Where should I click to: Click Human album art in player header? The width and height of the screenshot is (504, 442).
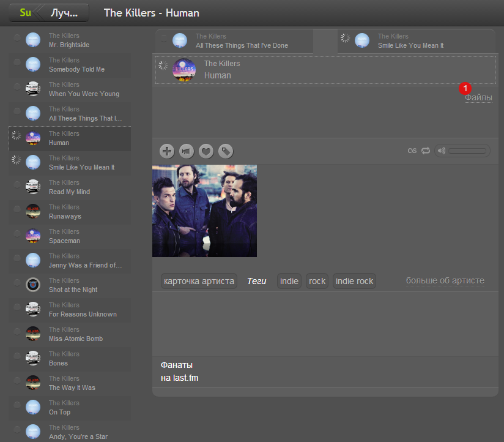(184, 70)
